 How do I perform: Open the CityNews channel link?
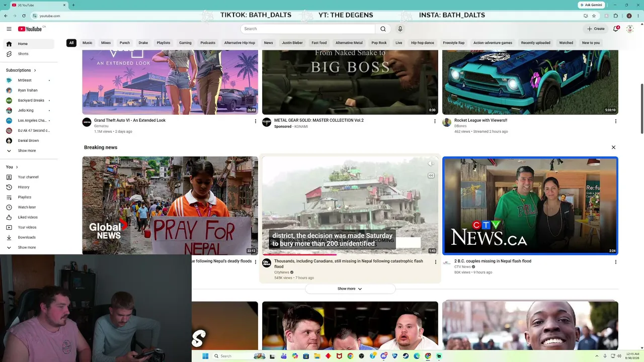282,272
